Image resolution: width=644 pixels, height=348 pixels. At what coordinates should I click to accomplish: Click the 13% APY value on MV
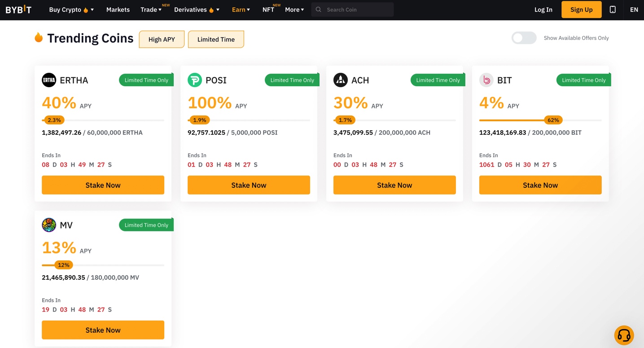59,248
